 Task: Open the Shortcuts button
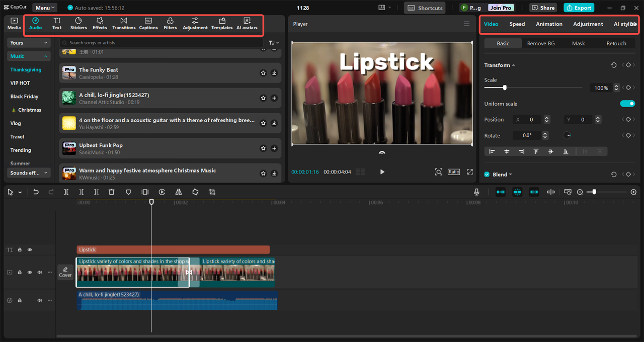pyautogui.click(x=425, y=8)
